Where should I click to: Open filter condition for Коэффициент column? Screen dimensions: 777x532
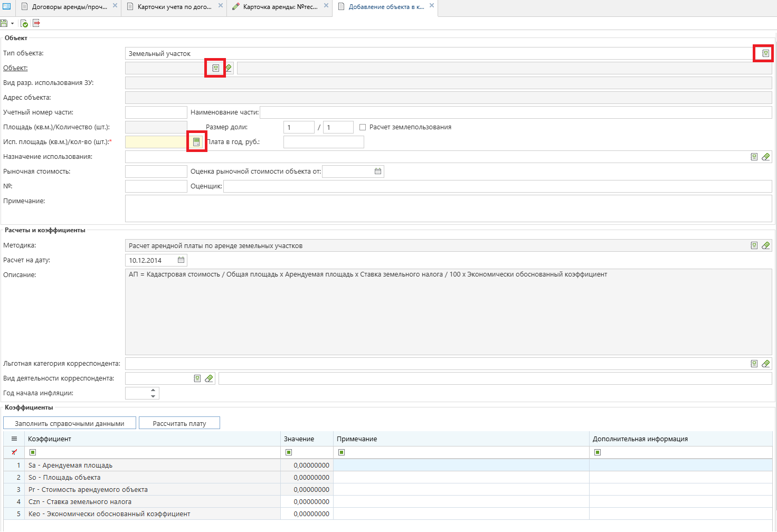tap(33, 452)
